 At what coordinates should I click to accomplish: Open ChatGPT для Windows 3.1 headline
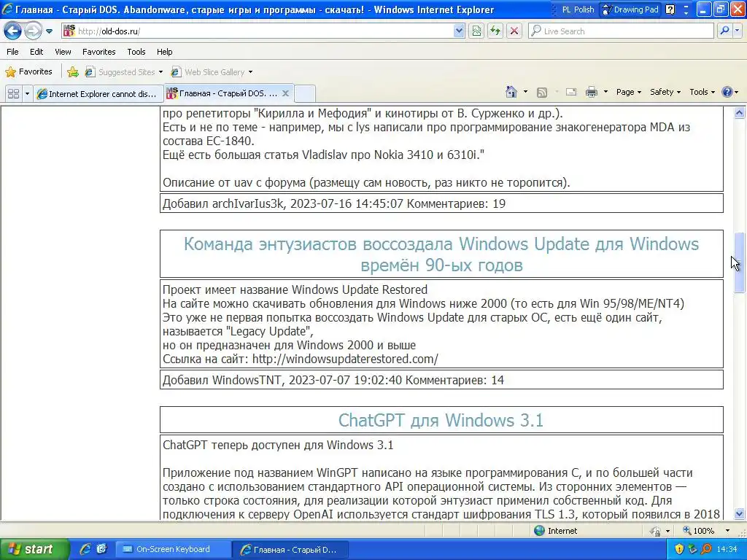[441, 420]
